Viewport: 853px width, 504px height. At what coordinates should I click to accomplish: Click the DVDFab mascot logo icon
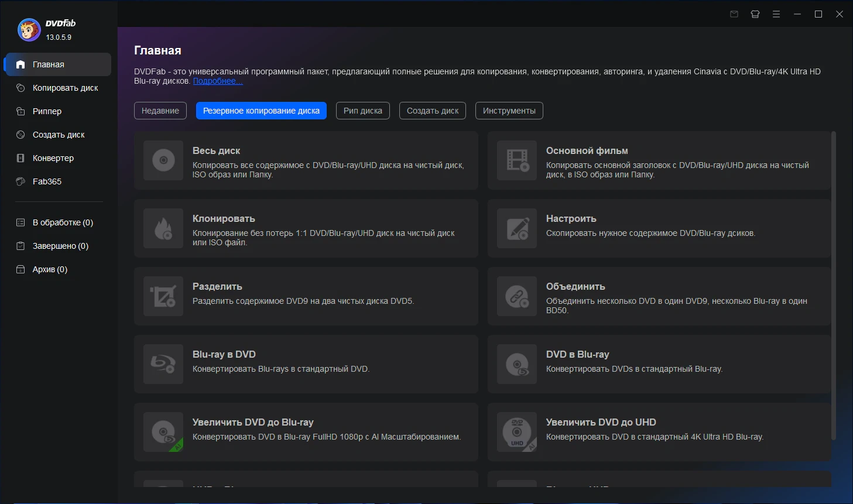[29, 30]
